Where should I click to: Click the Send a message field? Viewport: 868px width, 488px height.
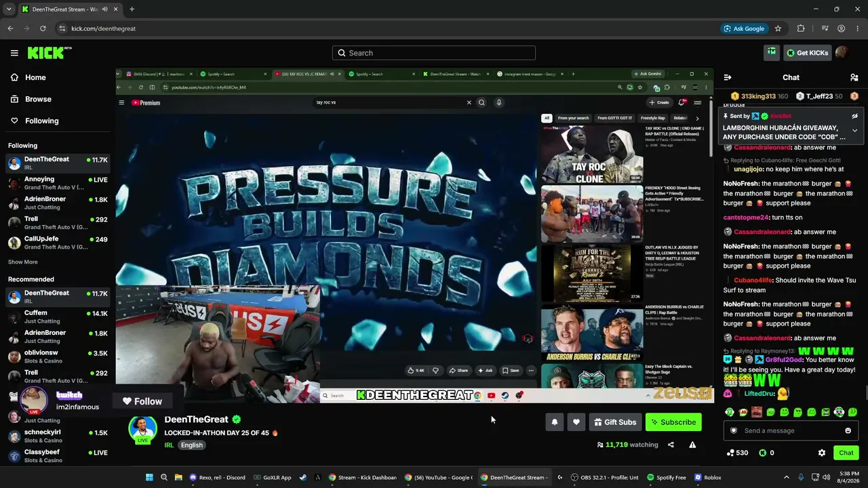point(791,430)
